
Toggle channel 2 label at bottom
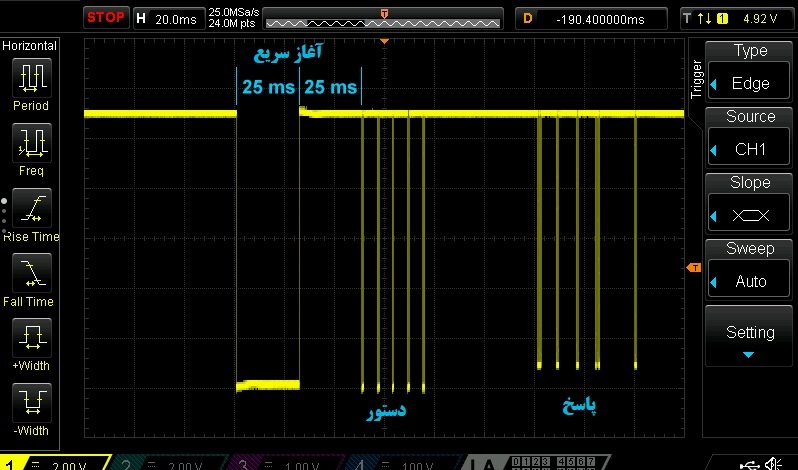click(168, 463)
